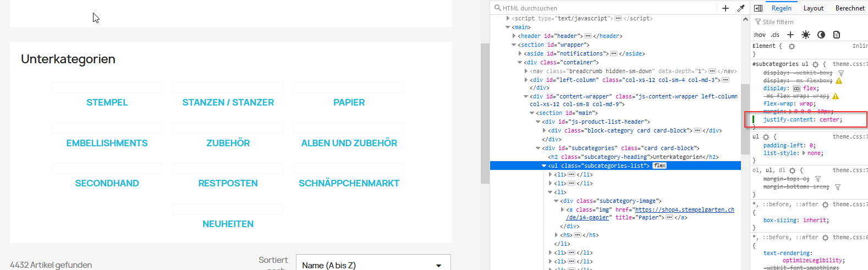This screenshot has width=868, height=270.
Task: Expand ellipsis badge in the script tag
Action: pos(618,18)
